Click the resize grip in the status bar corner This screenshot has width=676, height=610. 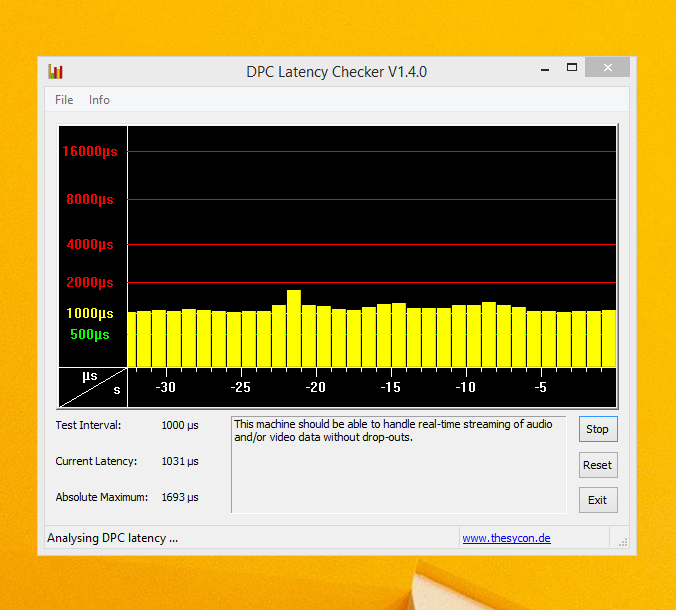622,542
